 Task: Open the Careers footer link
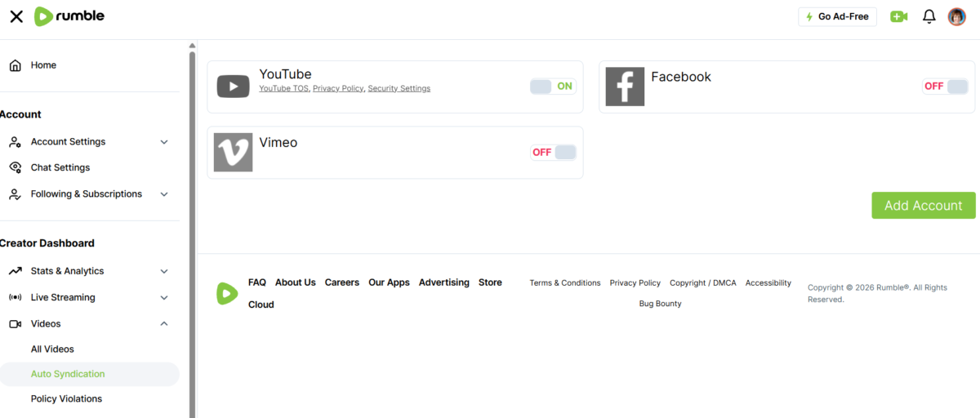coord(342,282)
